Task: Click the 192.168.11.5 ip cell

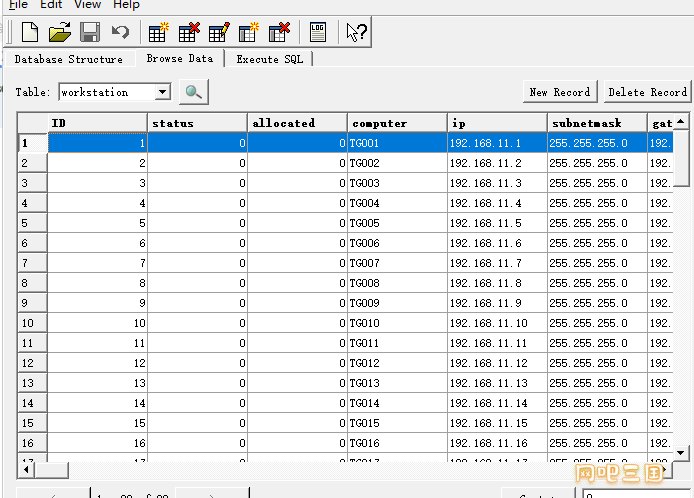Action: pyautogui.click(x=497, y=223)
